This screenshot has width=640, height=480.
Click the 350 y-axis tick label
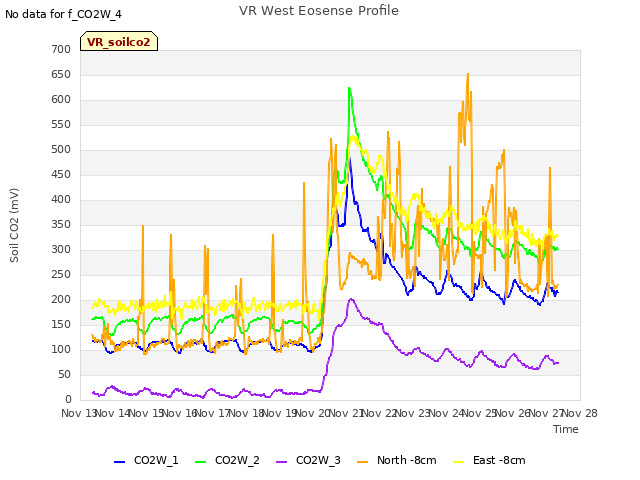61,224
